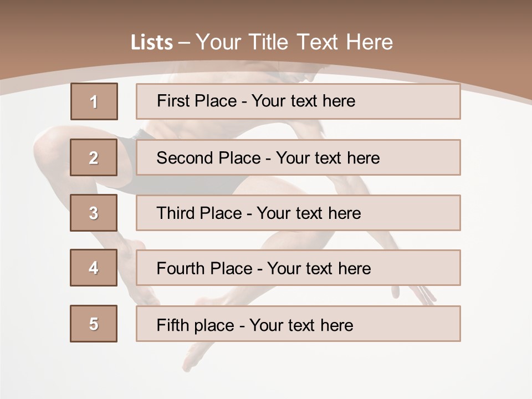The image size is (532, 399).
Task: Click the slide title text
Action: coord(262,42)
